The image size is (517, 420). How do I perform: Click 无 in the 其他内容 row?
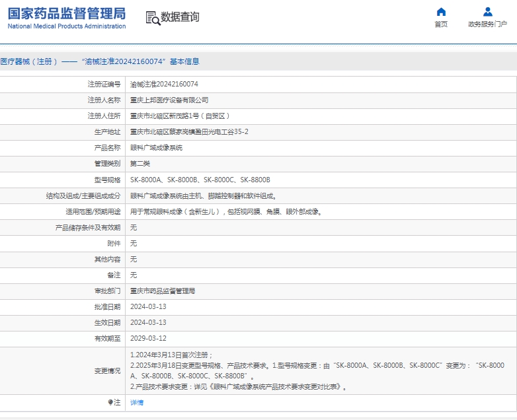[134, 259]
